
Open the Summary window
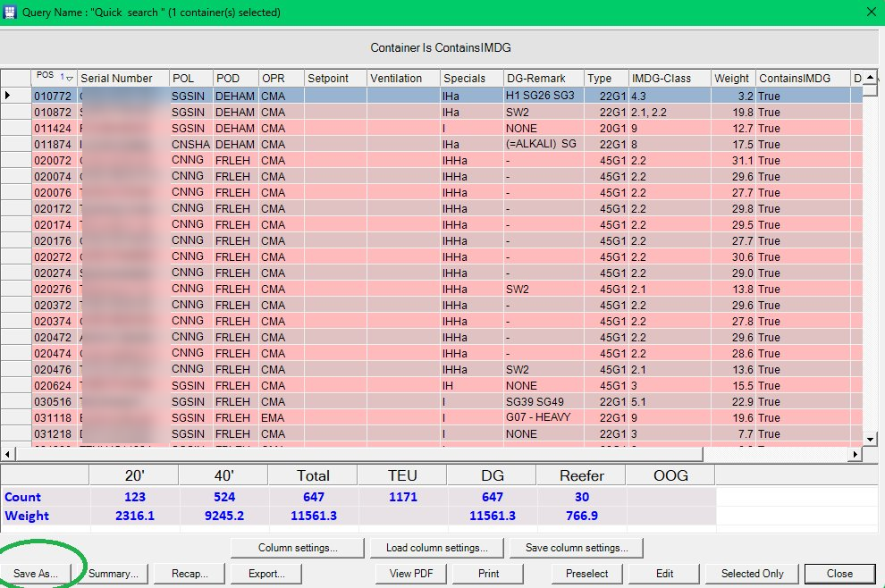coord(113,574)
